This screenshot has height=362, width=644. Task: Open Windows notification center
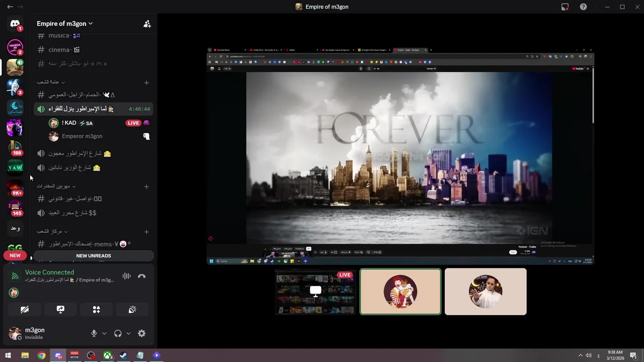633,355
